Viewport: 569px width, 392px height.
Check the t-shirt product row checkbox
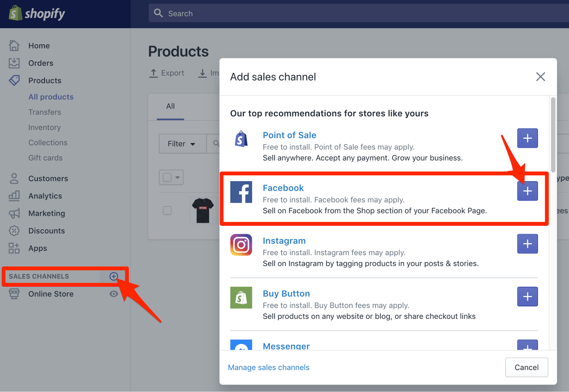(x=167, y=211)
